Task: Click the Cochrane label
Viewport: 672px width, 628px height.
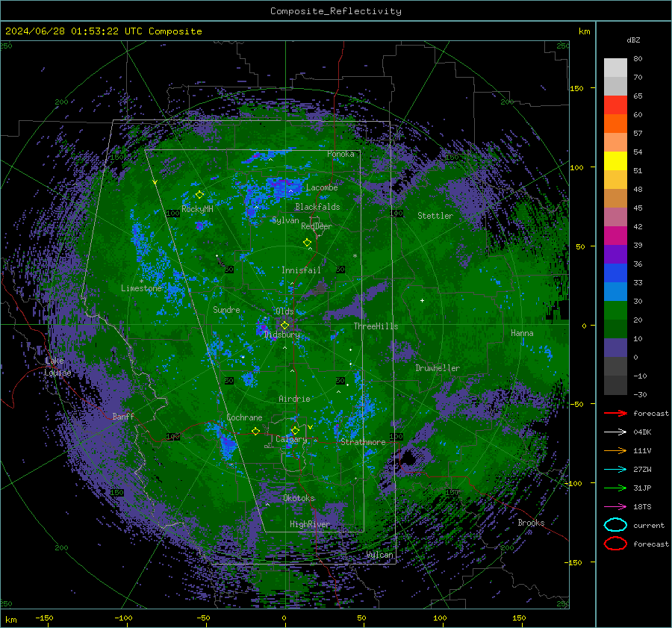Action: 244,417
